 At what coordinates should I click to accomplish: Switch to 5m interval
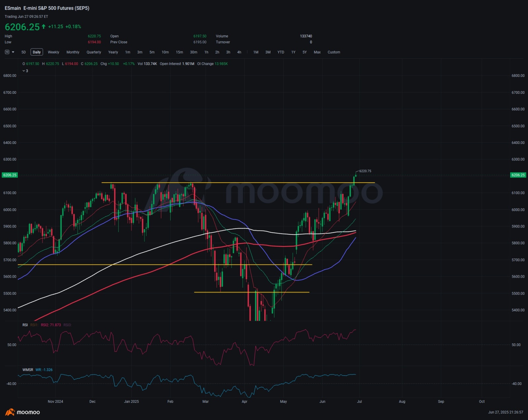(152, 52)
